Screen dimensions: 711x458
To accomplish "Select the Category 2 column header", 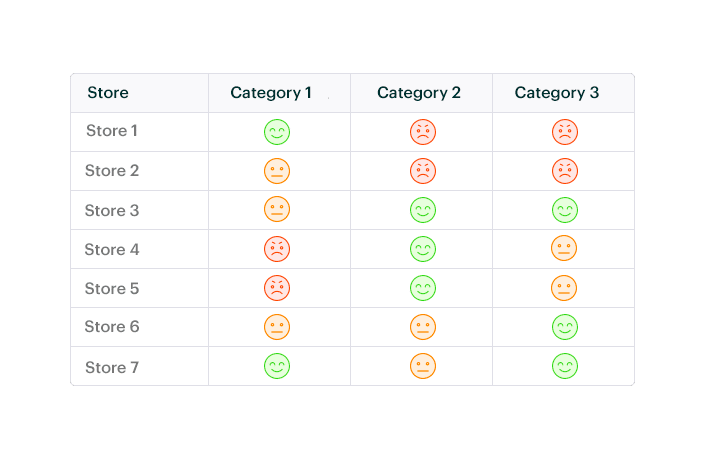I will pos(419,93).
